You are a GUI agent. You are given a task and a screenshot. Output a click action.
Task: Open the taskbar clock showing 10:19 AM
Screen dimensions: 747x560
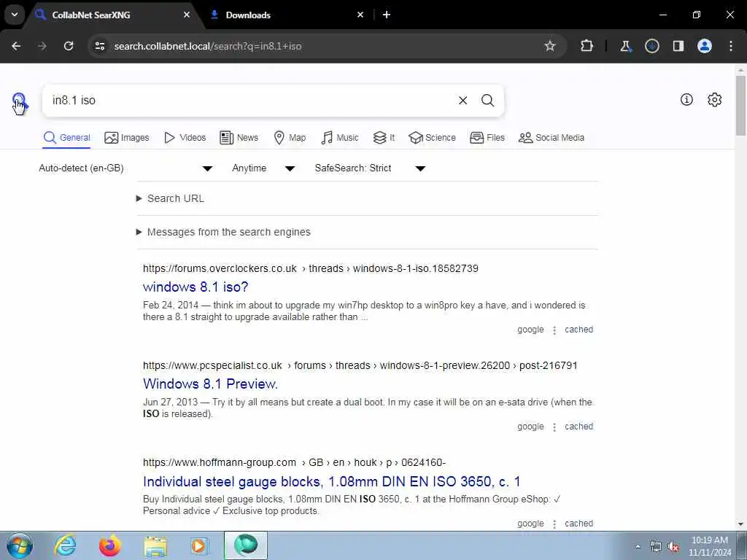tap(710, 546)
